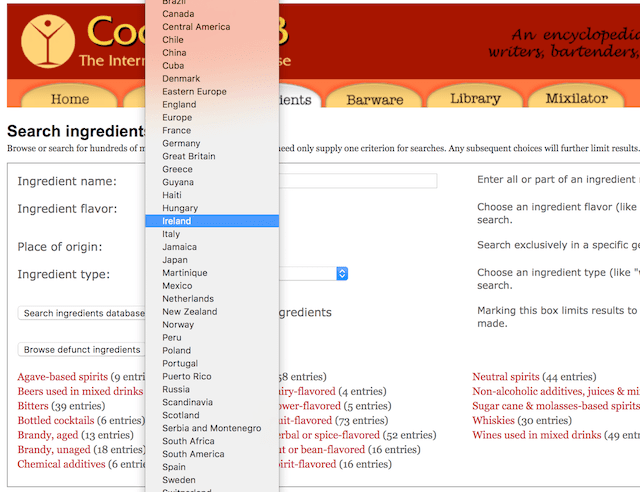Select Chile in the origin menu
The image size is (640, 492).
tap(212, 40)
